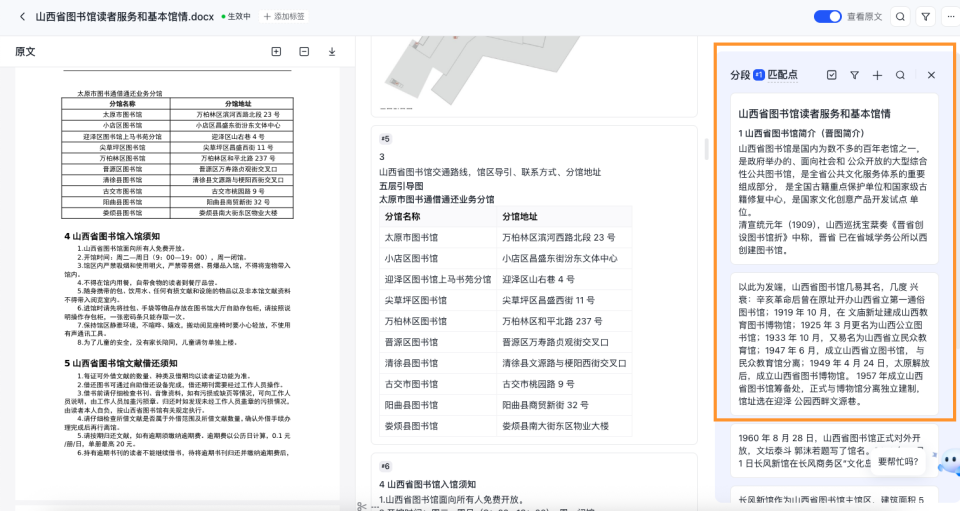Click the 添加标签 button
The height and width of the screenshot is (511, 960).
284,17
